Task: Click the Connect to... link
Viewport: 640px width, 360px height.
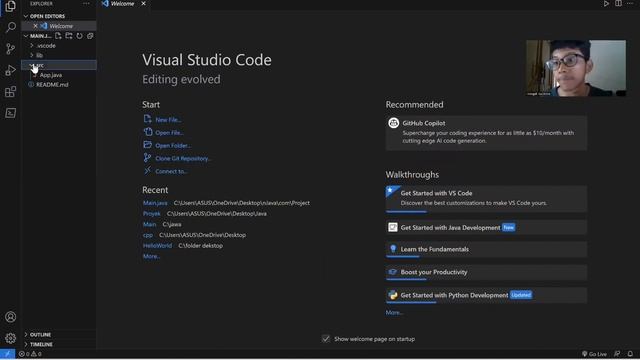Action: [171, 171]
